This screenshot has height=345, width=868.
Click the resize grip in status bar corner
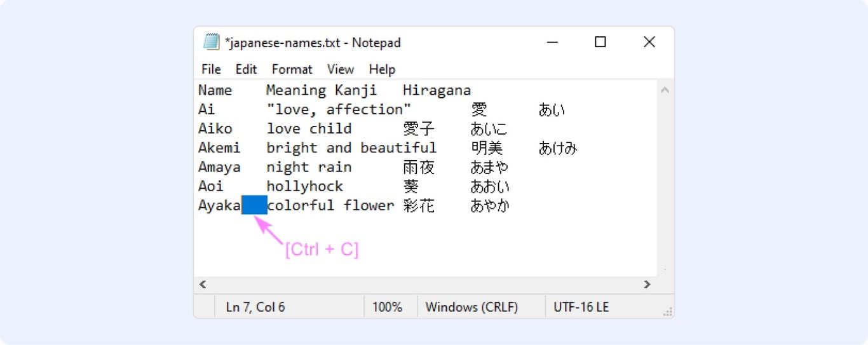[667, 311]
